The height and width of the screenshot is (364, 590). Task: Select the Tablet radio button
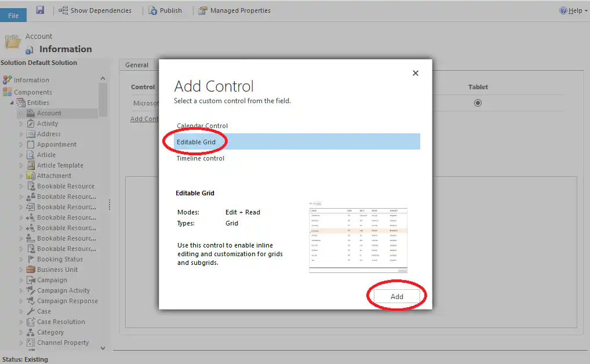pyautogui.click(x=478, y=103)
